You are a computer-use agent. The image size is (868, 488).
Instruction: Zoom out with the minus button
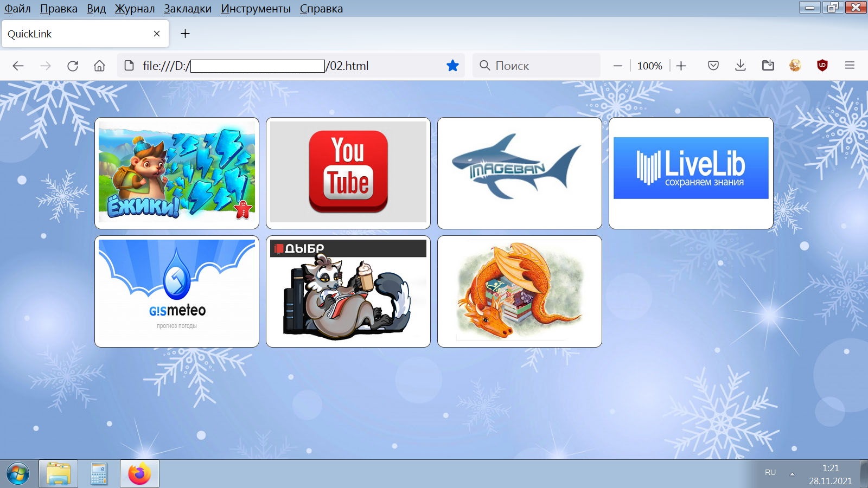617,66
